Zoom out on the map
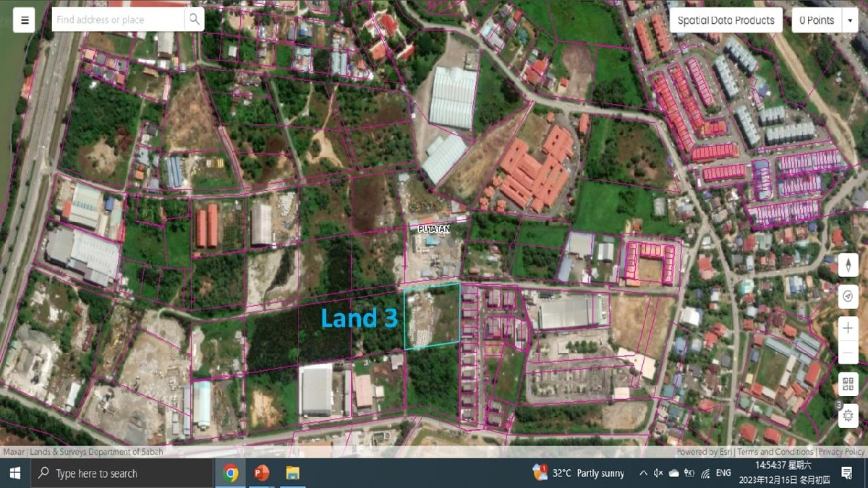The height and width of the screenshot is (488, 868). coord(848,352)
